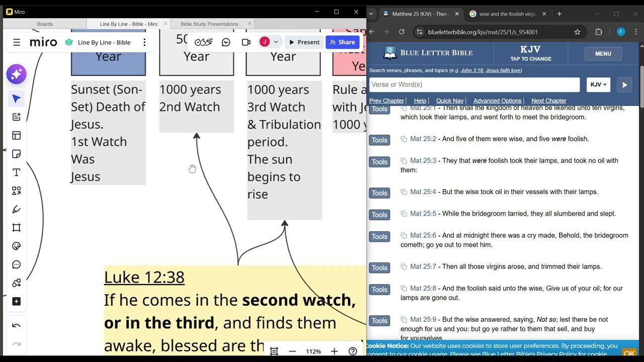This screenshot has width=644, height=362.
Task: Open the reactions and activities icon
Action: 203,42
